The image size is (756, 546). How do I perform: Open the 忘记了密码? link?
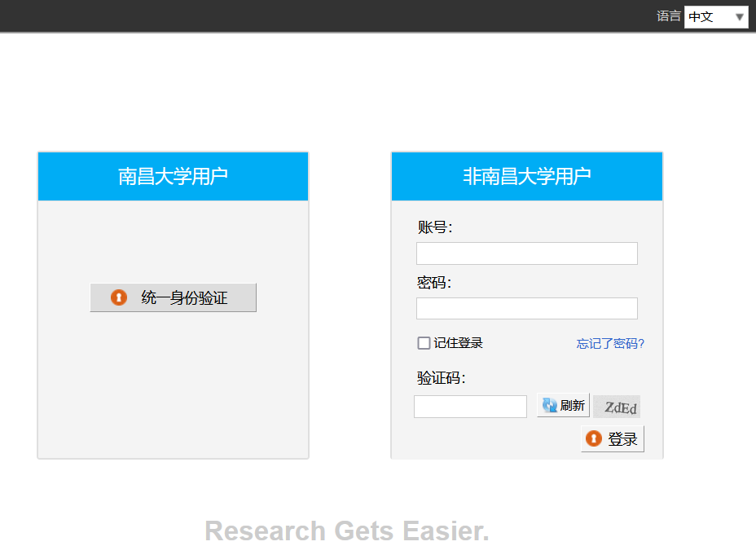coord(610,343)
